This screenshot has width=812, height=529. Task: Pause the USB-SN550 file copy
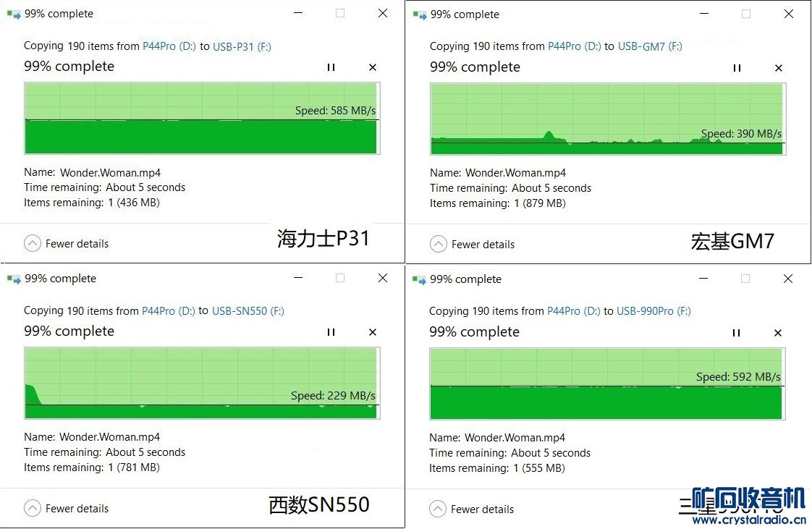[331, 332]
